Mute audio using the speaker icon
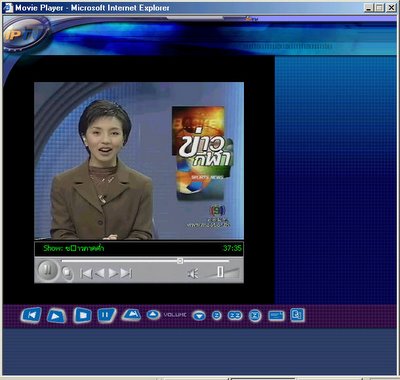Screen dimensions: 400x380 (193, 274)
